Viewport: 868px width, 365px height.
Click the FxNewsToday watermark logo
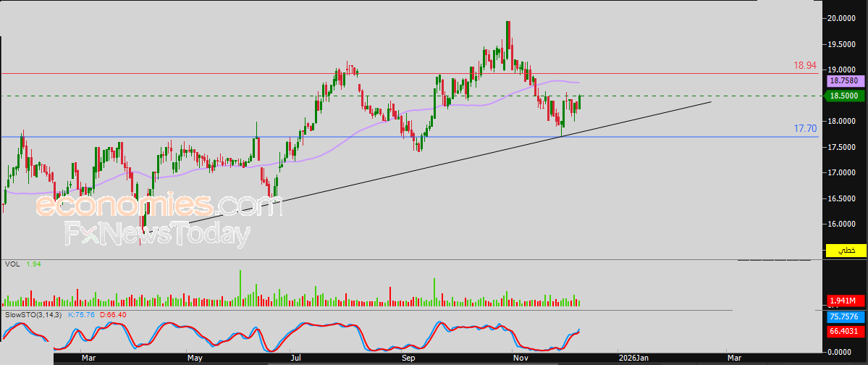coord(157,235)
